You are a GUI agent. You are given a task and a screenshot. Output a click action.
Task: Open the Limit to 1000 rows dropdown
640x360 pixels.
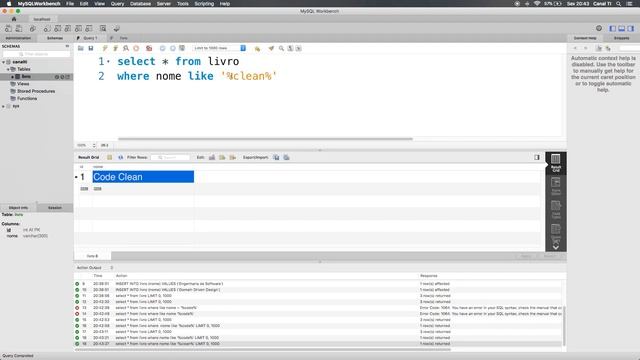tap(220, 48)
